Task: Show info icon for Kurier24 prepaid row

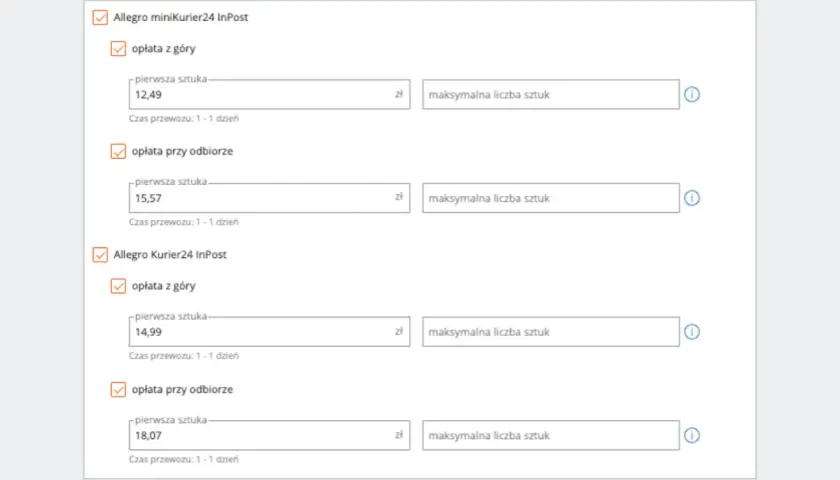Action: [692, 332]
